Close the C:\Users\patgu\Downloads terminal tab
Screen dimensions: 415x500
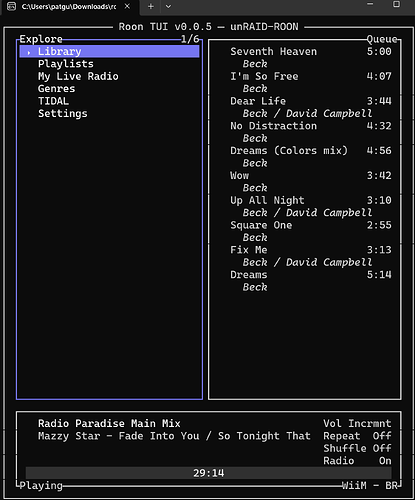[x=127, y=6]
